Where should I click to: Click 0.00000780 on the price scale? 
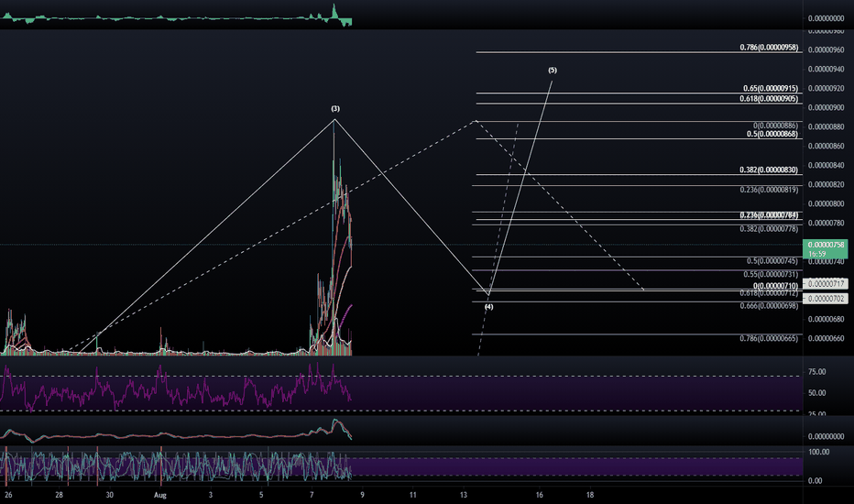(x=826, y=224)
